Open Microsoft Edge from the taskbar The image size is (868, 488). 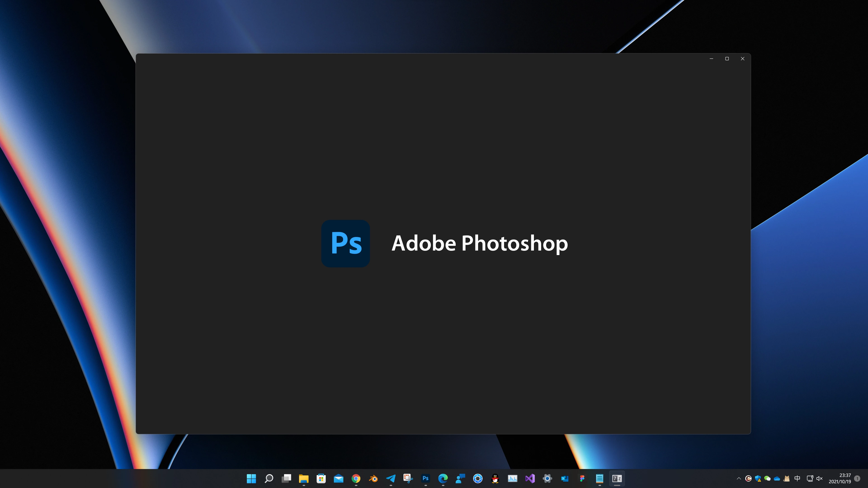443,478
